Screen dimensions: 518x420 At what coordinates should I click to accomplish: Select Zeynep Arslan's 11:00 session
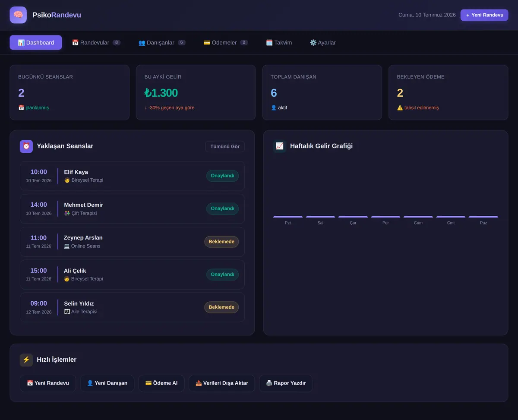[x=132, y=242]
